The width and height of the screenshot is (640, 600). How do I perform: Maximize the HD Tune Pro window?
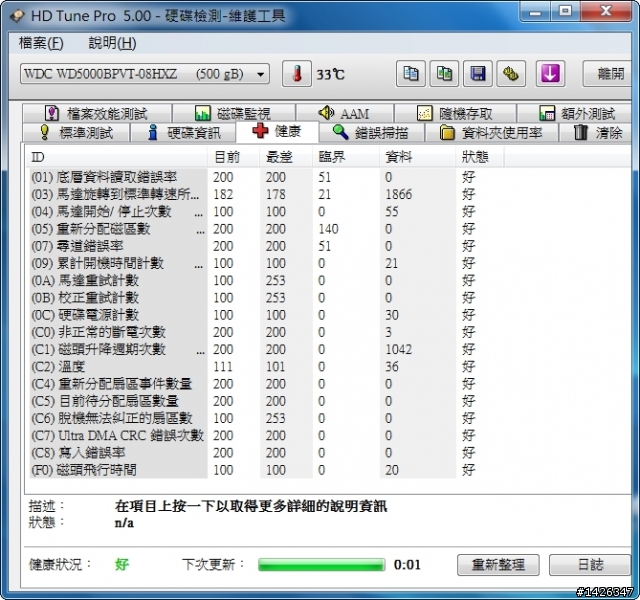(565, 12)
